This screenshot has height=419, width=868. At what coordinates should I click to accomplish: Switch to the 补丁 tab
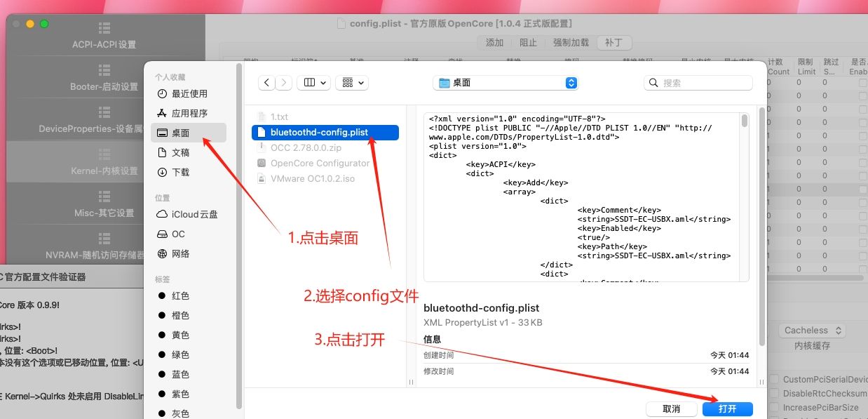click(x=614, y=42)
